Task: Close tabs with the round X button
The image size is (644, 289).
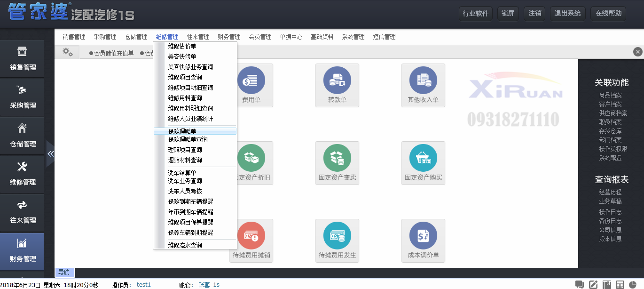Action: (x=637, y=52)
